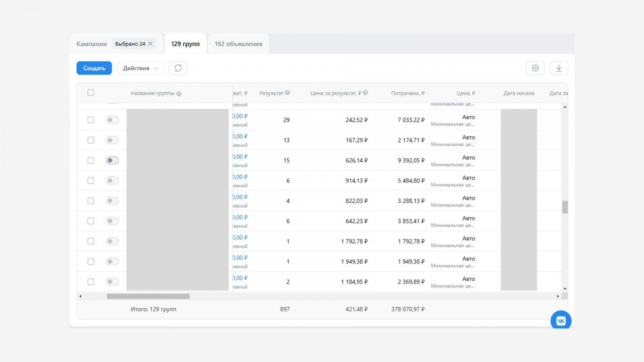Click the horizontal scrollbar thumb
This screenshot has width=644, height=362.
pos(148,296)
